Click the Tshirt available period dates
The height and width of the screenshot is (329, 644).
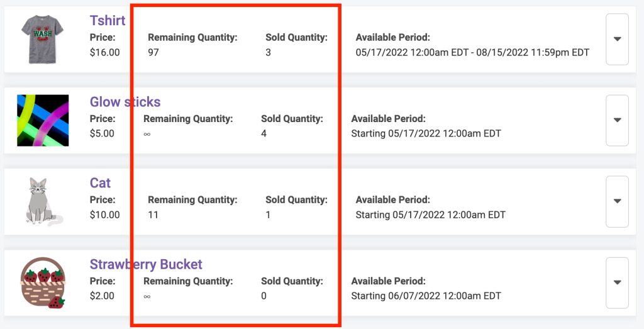tap(472, 53)
